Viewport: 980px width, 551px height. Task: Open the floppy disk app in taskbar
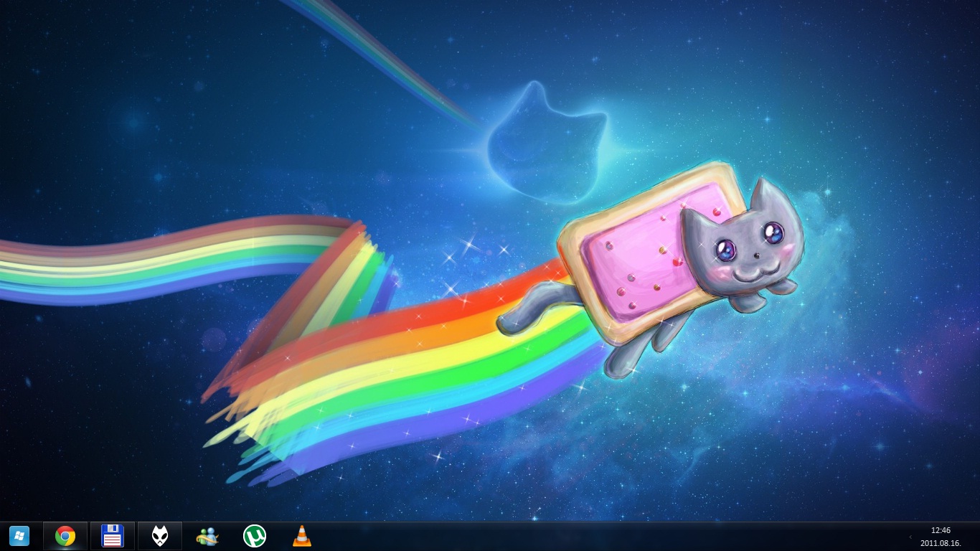(x=113, y=536)
